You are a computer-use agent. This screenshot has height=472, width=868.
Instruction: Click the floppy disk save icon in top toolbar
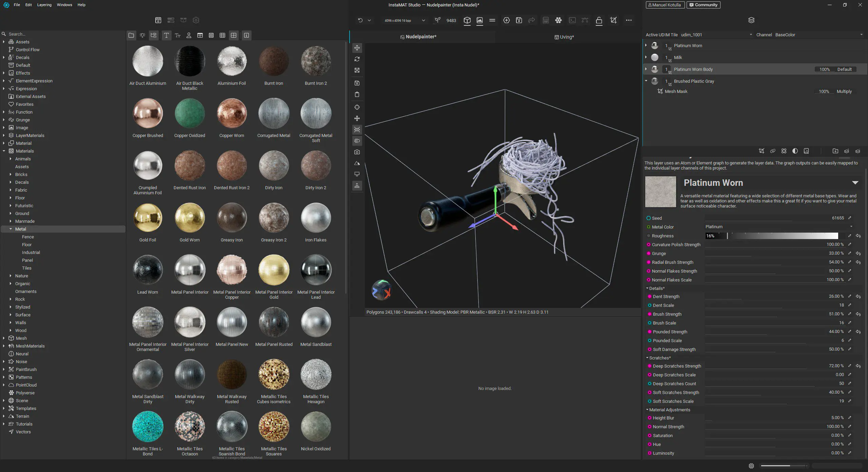point(519,20)
